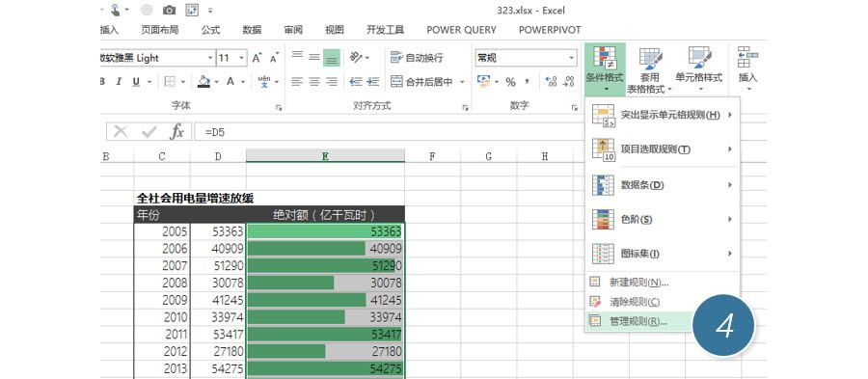The height and width of the screenshot is (379, 868).
Task: Open the font size dropdown
Action: point(242,58)
